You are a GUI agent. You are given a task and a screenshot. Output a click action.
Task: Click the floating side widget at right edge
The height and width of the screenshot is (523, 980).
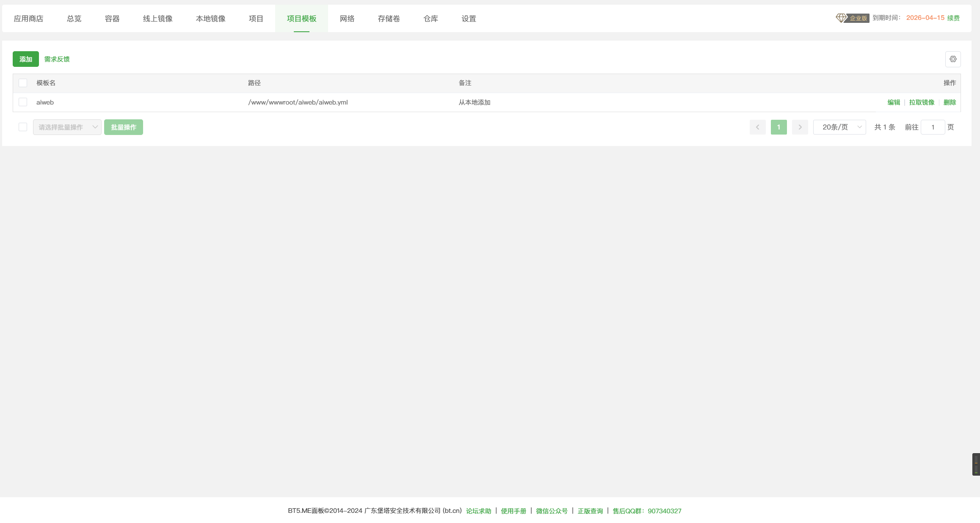pyautogui.click(x=976, y=464)
